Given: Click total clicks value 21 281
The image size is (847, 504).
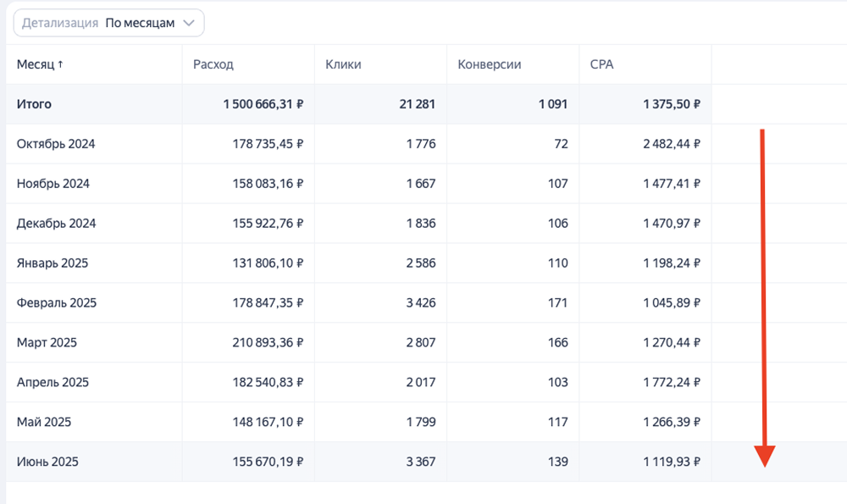Looking at the screenshot, I should [416, 104].
